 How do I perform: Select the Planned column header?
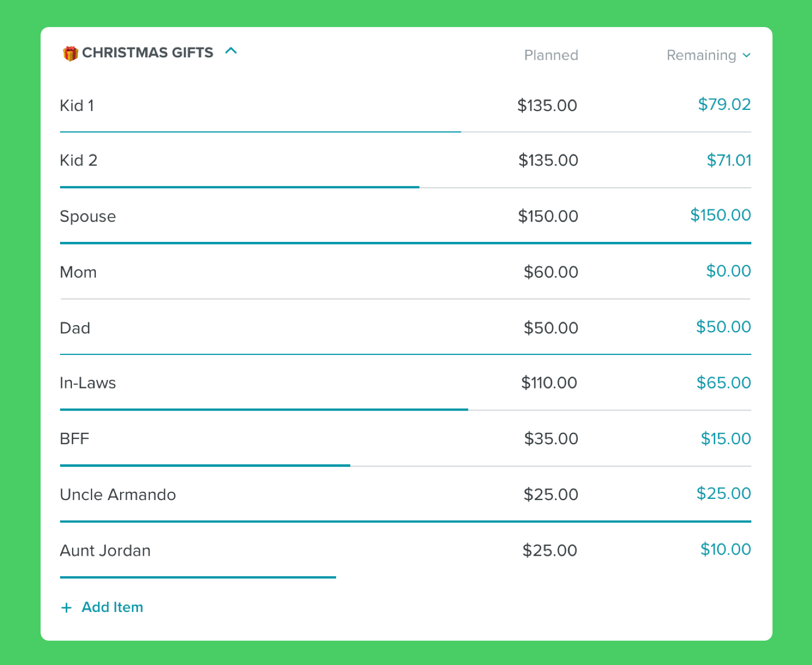pos(551,55)
